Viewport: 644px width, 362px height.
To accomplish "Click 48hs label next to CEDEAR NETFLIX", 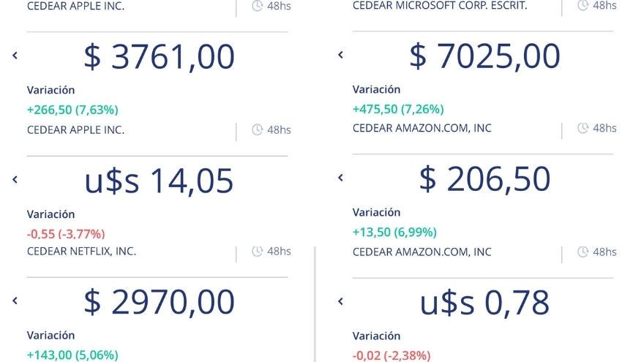I will coord(279,252).
